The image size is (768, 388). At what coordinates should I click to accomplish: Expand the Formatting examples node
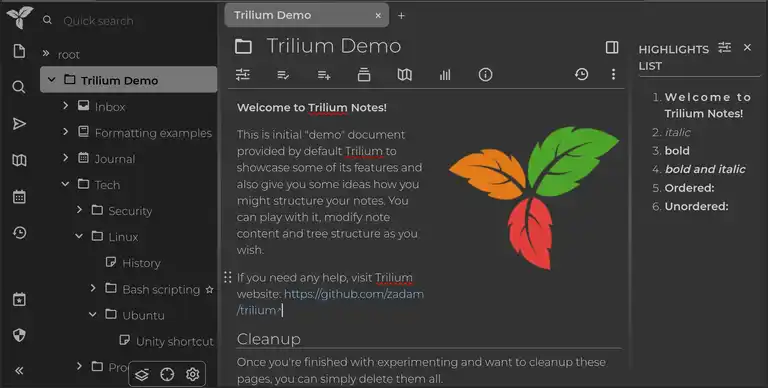[x=65, y=131]
